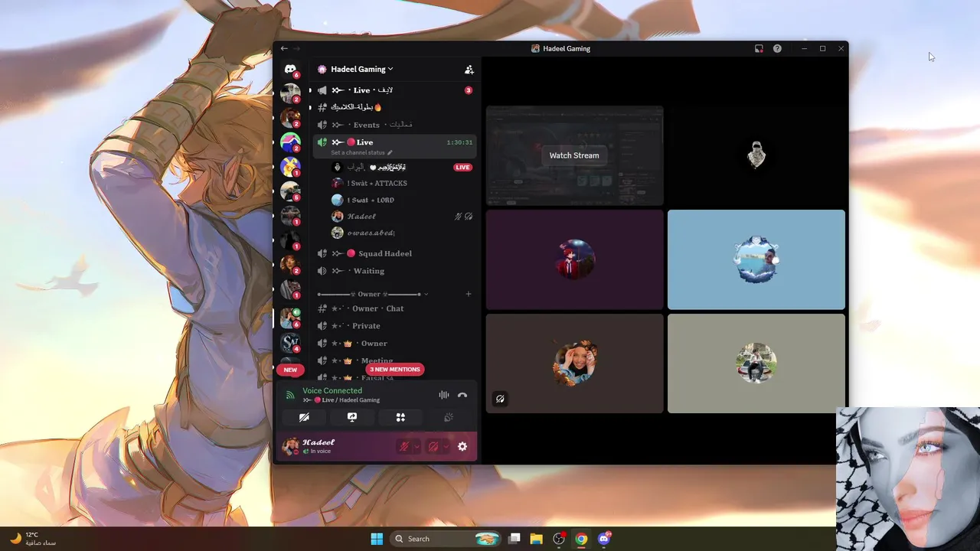Click the plus icon to add channel in Owner
Screen dimensions: 980x551
[x=469, y=294]
